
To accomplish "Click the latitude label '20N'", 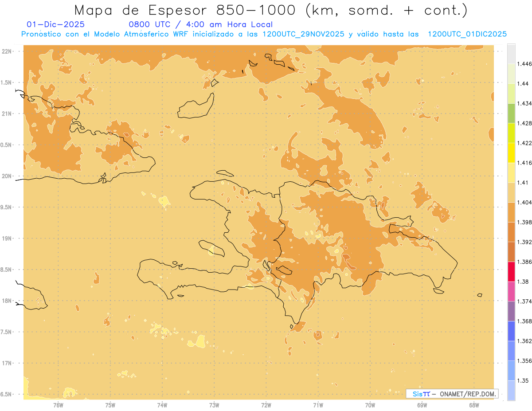I will coord(7,176).
